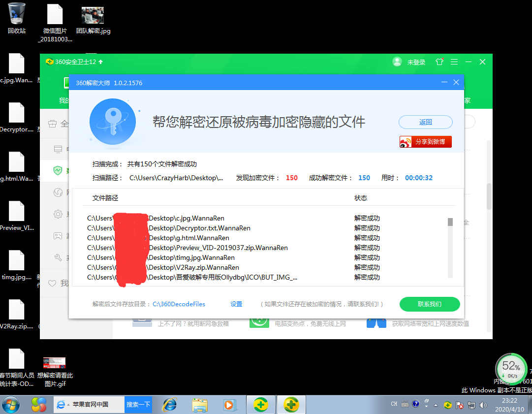This screenshot has height=414, width=532.
Task: Select the c.jpg.Wan... desktop file
Action: (16, 68)
